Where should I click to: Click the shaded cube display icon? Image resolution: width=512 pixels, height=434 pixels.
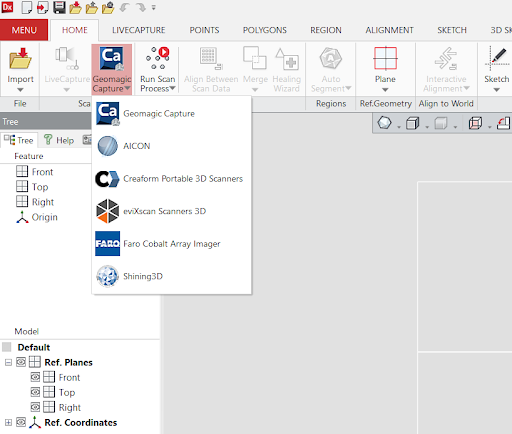tap(412, 123)
